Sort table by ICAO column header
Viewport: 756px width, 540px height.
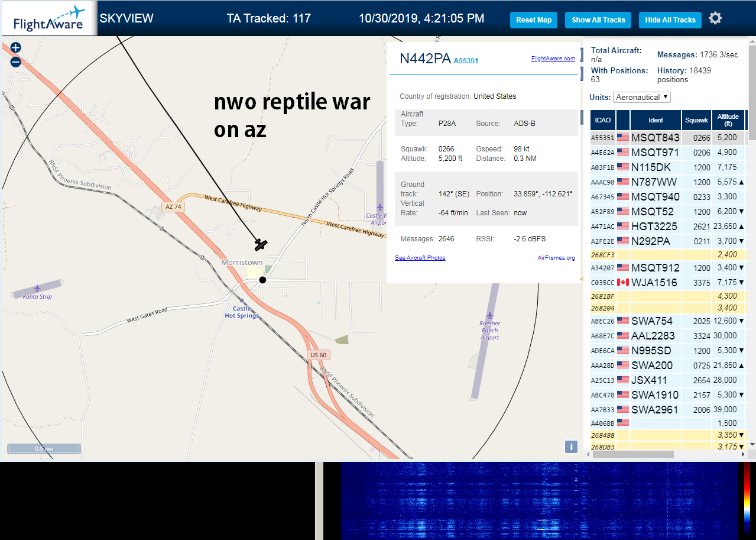603,120
